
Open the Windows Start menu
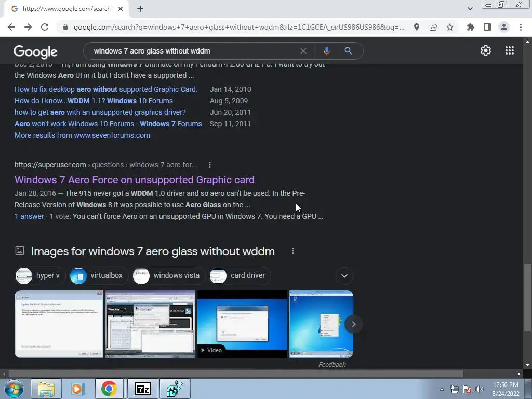pos(14,389)
